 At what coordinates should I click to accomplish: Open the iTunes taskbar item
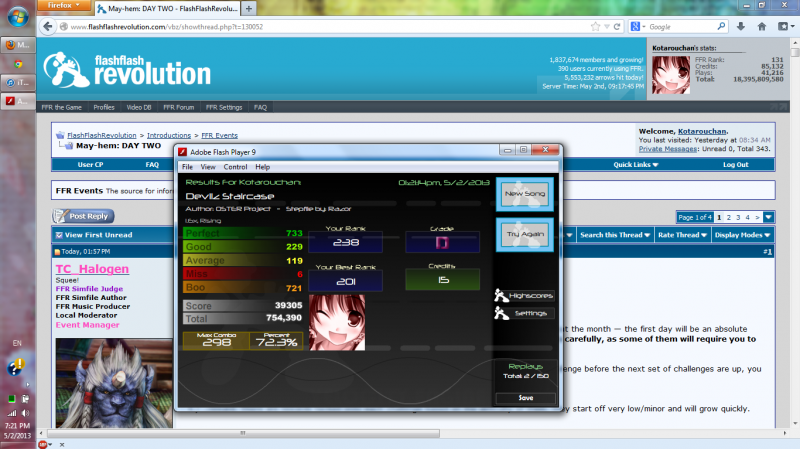[18, 82]
